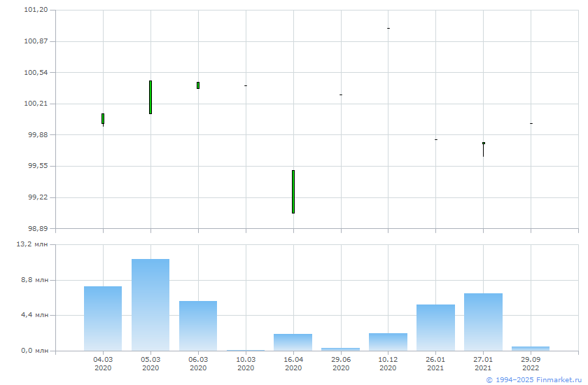
Task: Click the 10.03 2020 price dash
Action: pyautogui.click(x=246, y=86)
